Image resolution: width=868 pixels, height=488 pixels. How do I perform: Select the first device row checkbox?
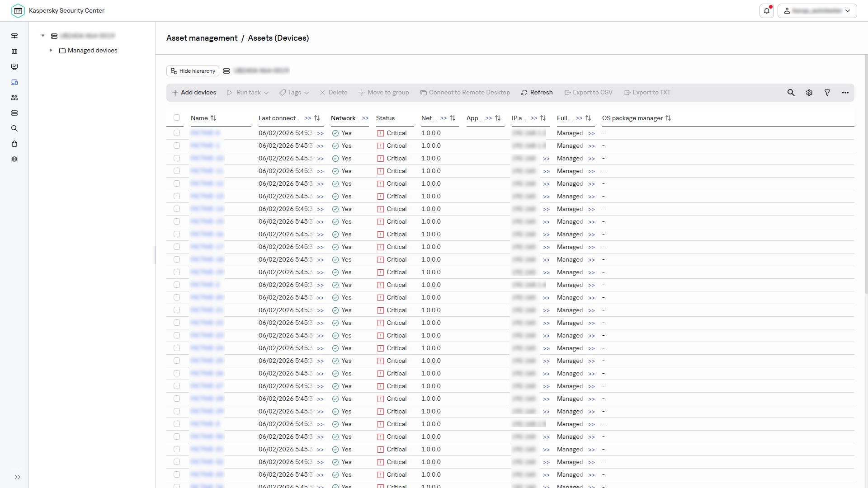177,133
